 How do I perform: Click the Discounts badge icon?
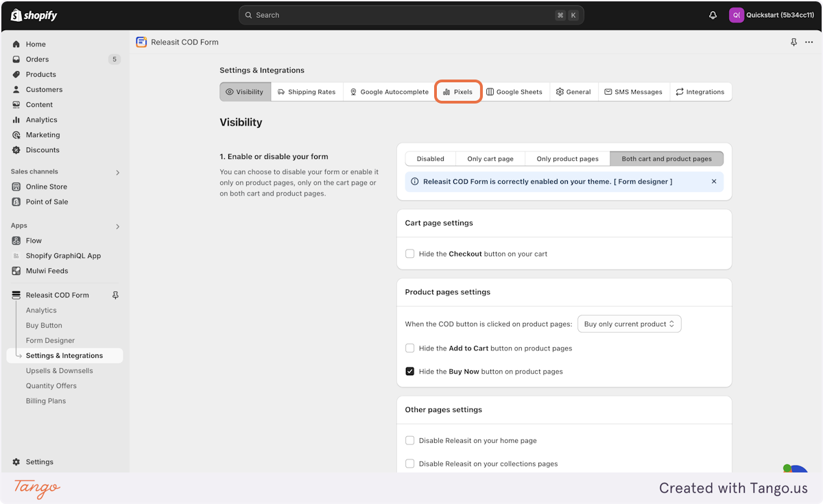16,150
